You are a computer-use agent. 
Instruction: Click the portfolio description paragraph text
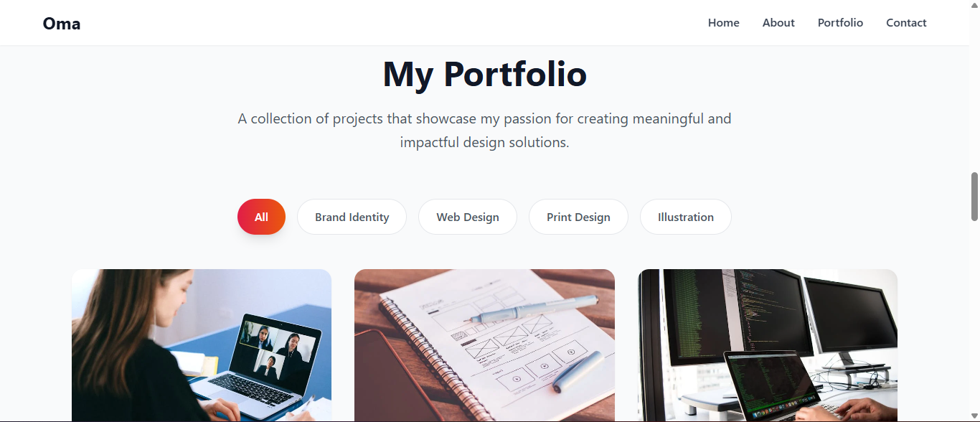coord(484,131)
